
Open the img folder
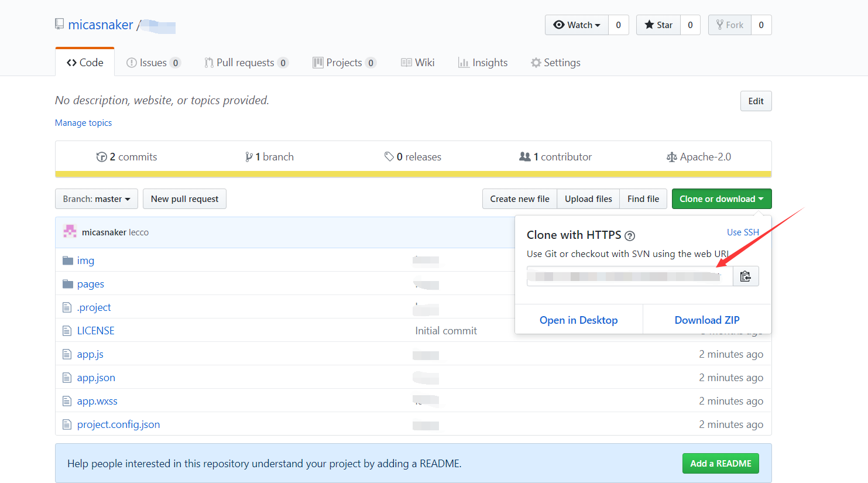click(x=85, y=261)
